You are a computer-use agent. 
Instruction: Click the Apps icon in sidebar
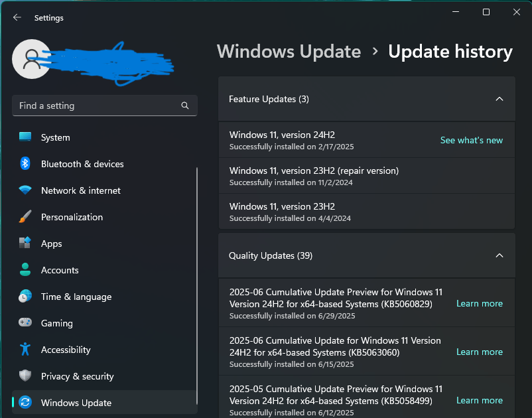(25, 243)
